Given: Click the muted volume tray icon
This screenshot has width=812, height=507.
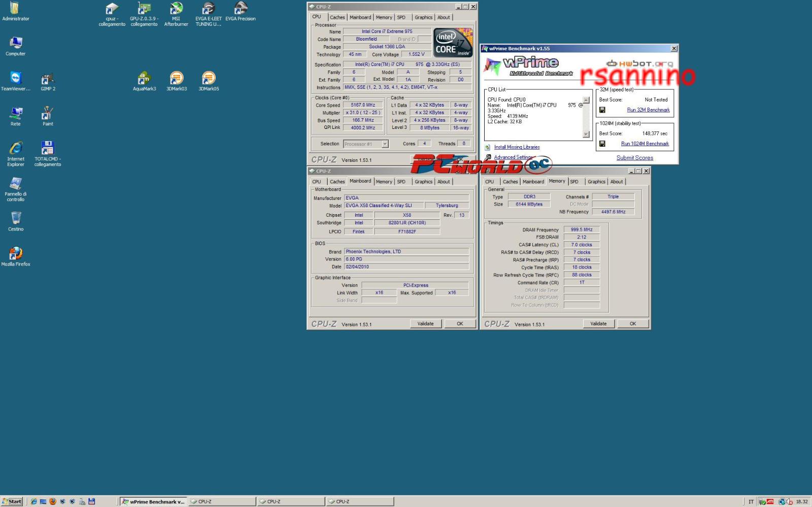Looking at the screenshot, I should coord(789,502).
